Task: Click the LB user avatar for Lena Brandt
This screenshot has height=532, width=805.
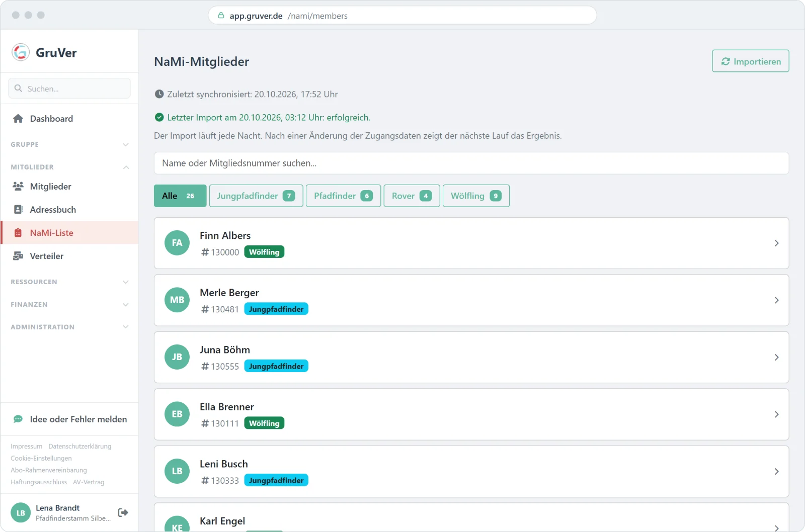Action: pos(21,513)
